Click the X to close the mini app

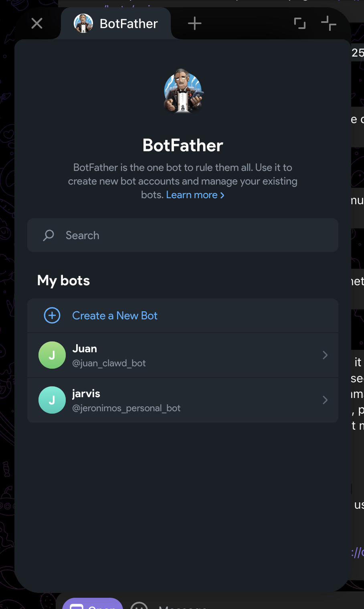coord(36,23)
